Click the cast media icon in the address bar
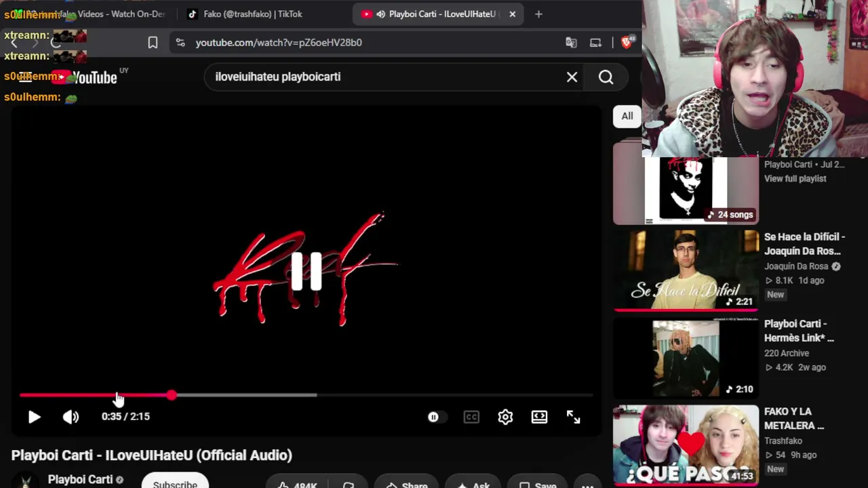Screen dimensions: 868x488 (595, 43)
